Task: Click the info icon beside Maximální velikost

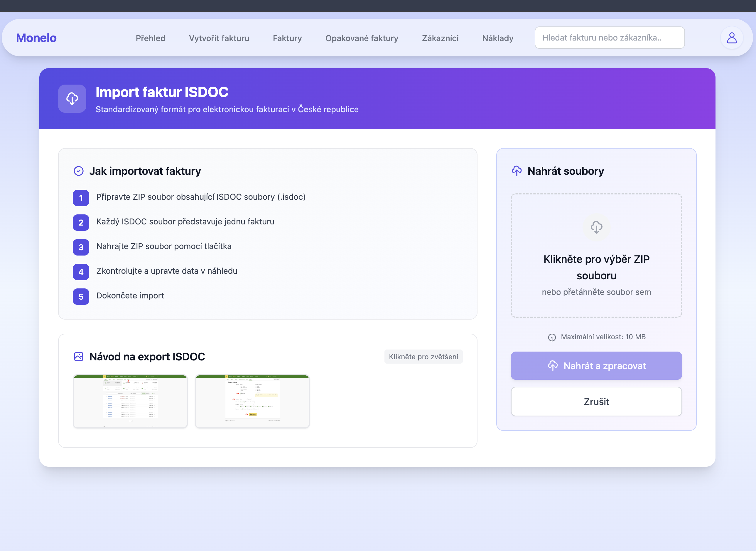Action: click(x=552, y=337)
